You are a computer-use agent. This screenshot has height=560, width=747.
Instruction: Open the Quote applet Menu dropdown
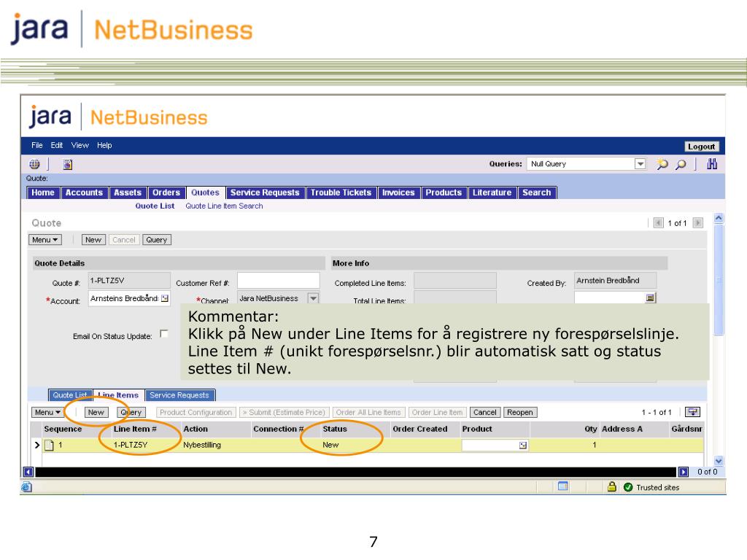(x=45, y=240)
